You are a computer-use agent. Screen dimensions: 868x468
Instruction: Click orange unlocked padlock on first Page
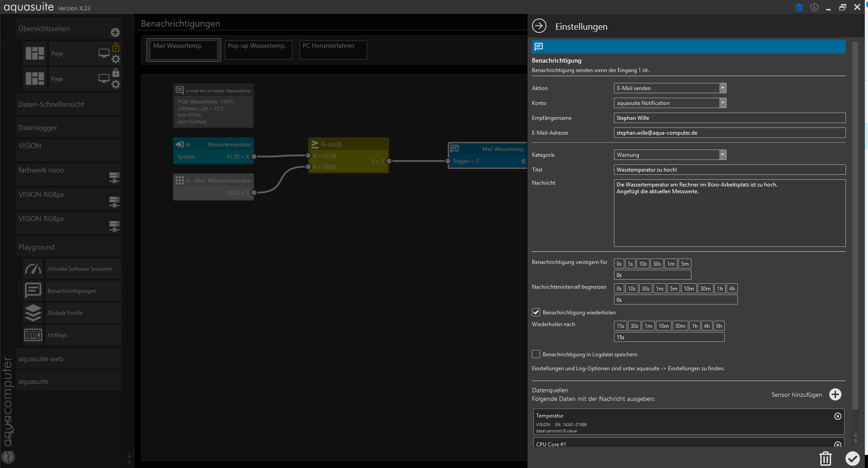(x=116, y=47)
